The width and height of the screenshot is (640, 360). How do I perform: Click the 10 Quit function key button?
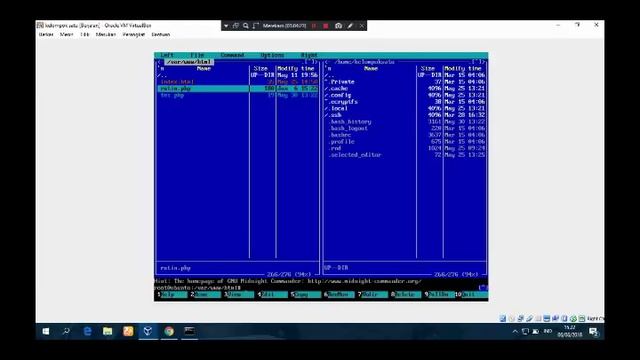pos(471,294)
